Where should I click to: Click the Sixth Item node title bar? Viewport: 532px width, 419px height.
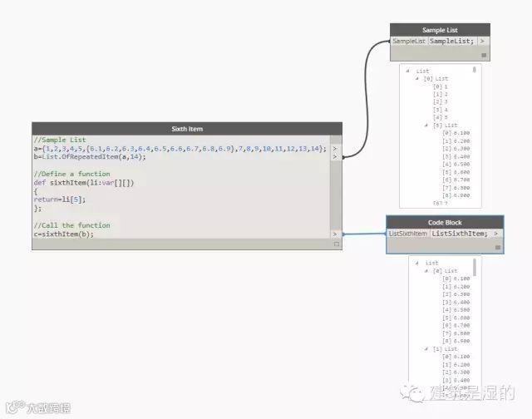pyautogui.click(x=187, y=129)
